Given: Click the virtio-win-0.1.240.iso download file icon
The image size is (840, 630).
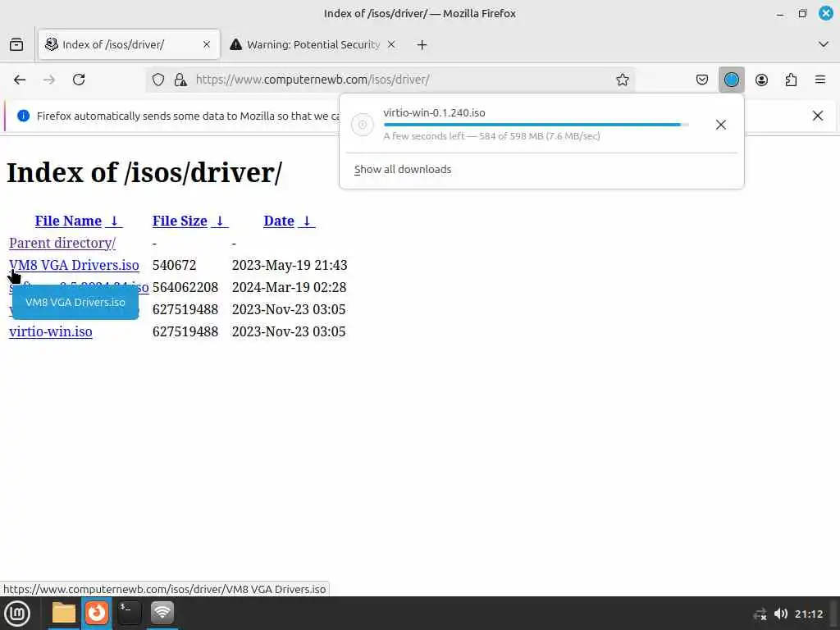Looking at the screenshot, I should coord(362,125).
